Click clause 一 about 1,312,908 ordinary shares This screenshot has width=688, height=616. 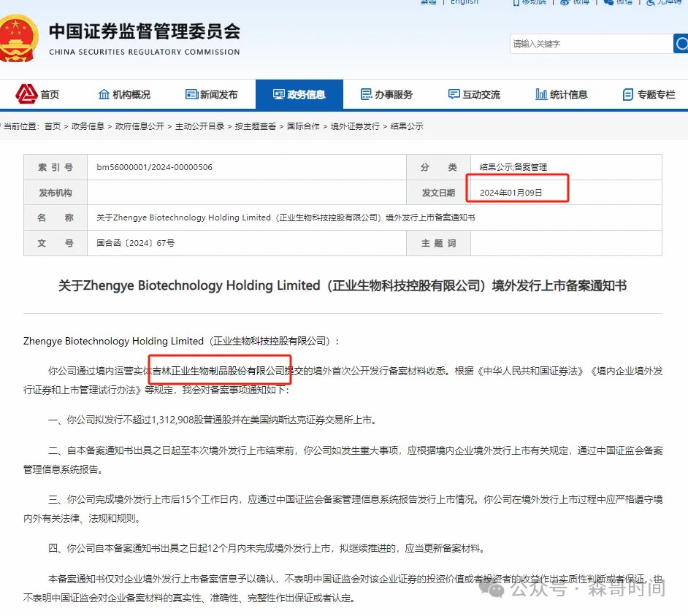[x=213, y=420]
